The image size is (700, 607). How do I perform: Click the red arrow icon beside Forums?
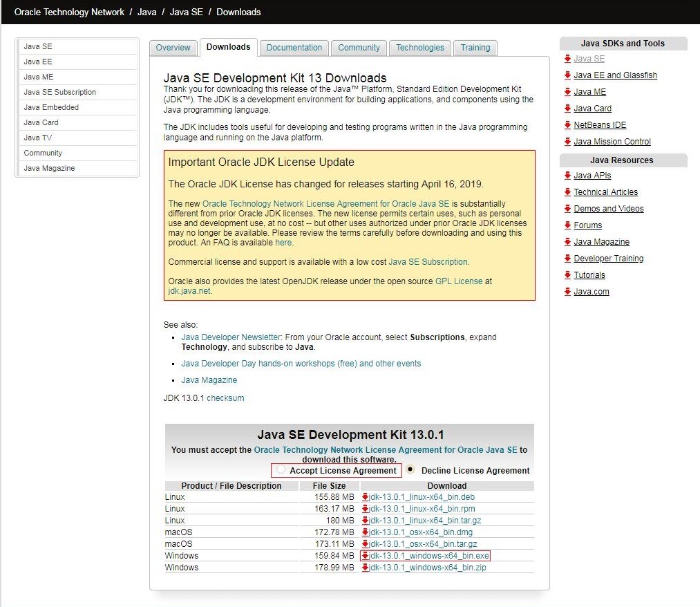[x=567, y=225]
